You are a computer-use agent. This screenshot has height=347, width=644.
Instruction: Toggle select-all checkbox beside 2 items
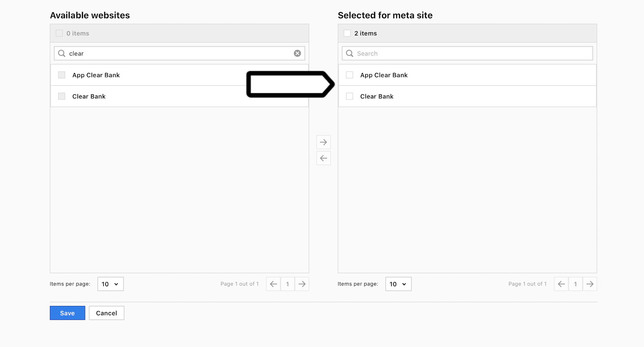[347, 33]
